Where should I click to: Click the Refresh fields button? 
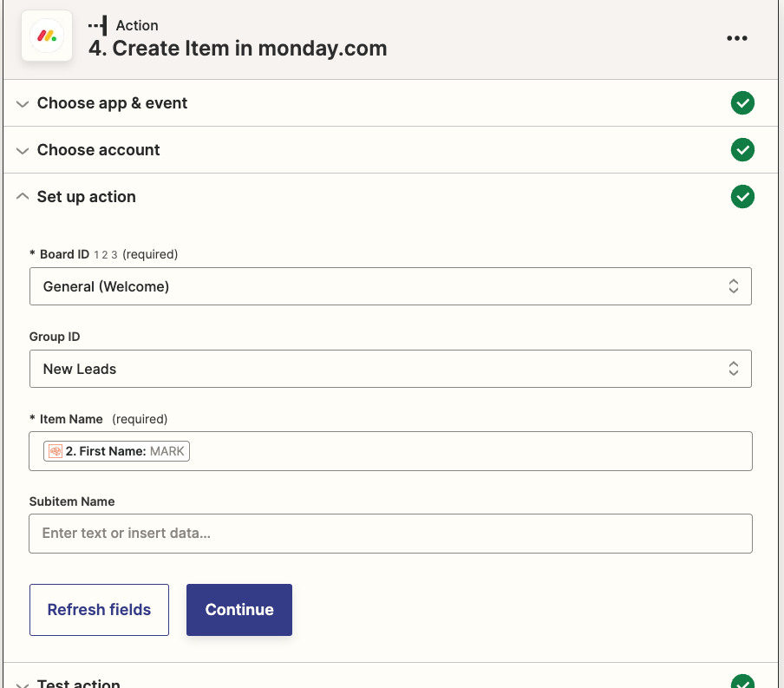point(99,609)
